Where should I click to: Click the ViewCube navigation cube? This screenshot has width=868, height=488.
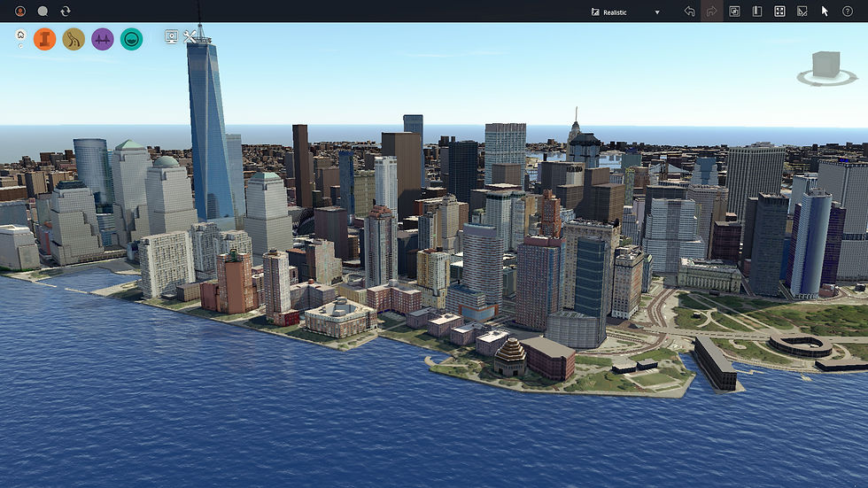coord(825,63)
